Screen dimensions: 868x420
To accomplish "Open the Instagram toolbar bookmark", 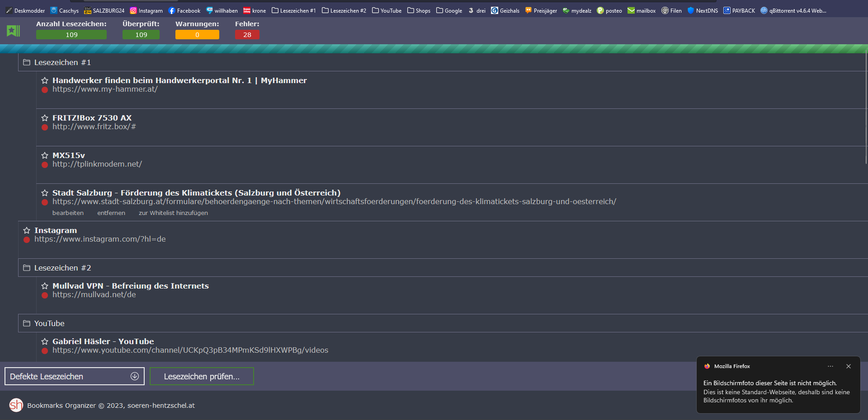I will pyautogui.click(x=146, y=10).
